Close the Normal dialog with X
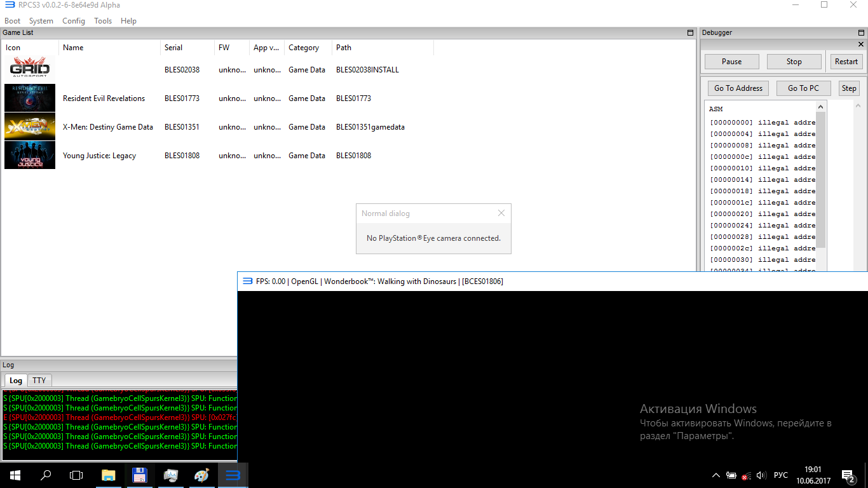 501,213
